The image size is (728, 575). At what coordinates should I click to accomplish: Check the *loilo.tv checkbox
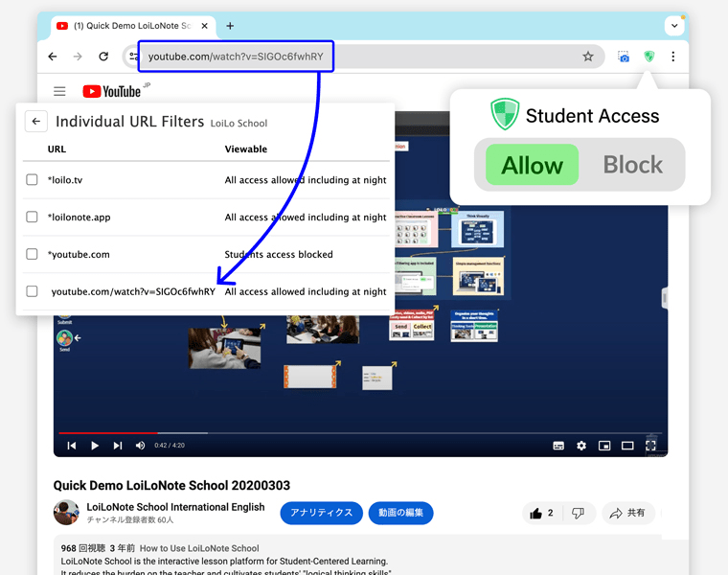pyautogui.click(x=32, y=180)
